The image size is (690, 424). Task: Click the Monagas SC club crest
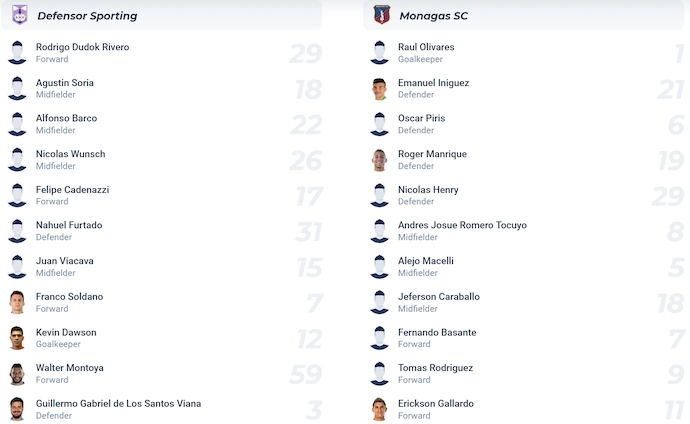(x=380, y=15)
